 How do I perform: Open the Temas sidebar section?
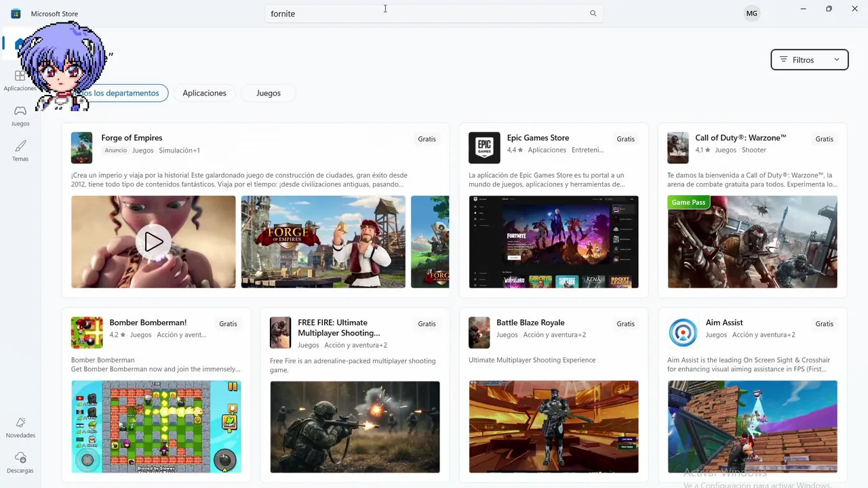point(20,151)
